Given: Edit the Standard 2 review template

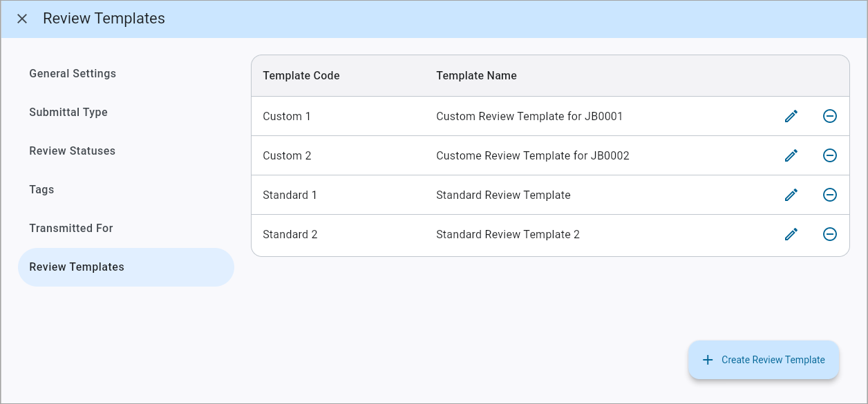Looking at the screenshot, I should point(791,234).
